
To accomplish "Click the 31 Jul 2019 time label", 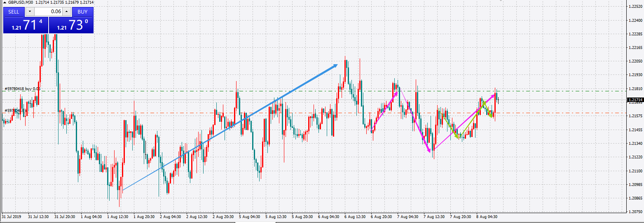I will point(11,216).
